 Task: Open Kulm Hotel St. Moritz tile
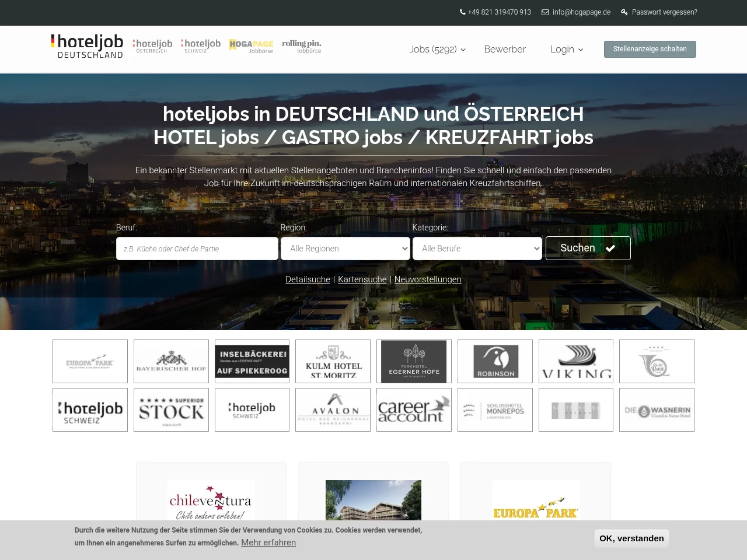click(333, 362)
